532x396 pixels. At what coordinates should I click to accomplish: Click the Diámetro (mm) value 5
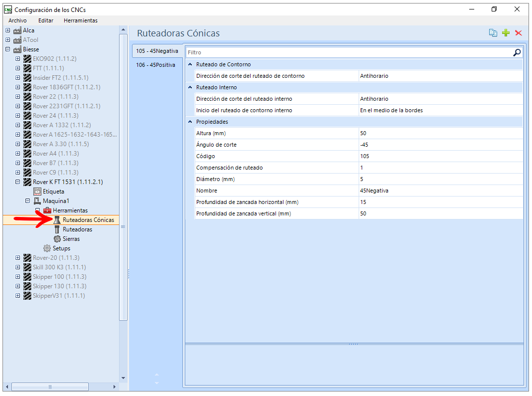point(441,179)
